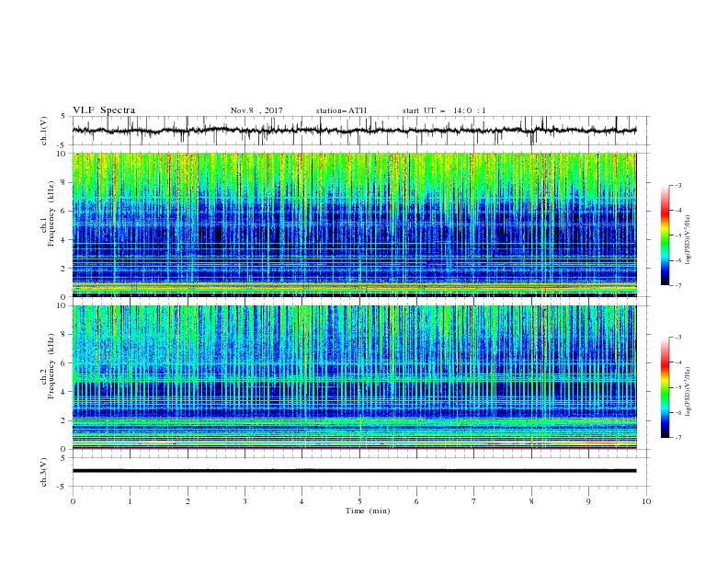Click the date 'Nov.8 , 2017'

(256, 110)
